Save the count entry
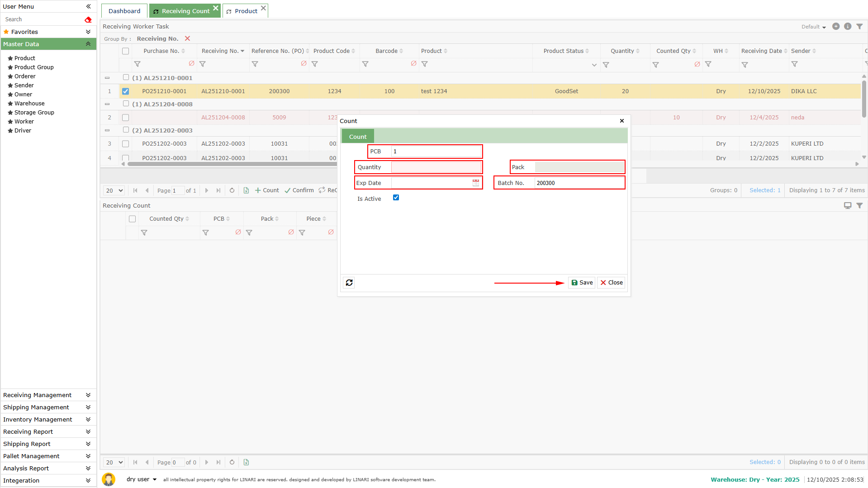The width and height of the screenshot is (868, 488). (x=582, y=283)
